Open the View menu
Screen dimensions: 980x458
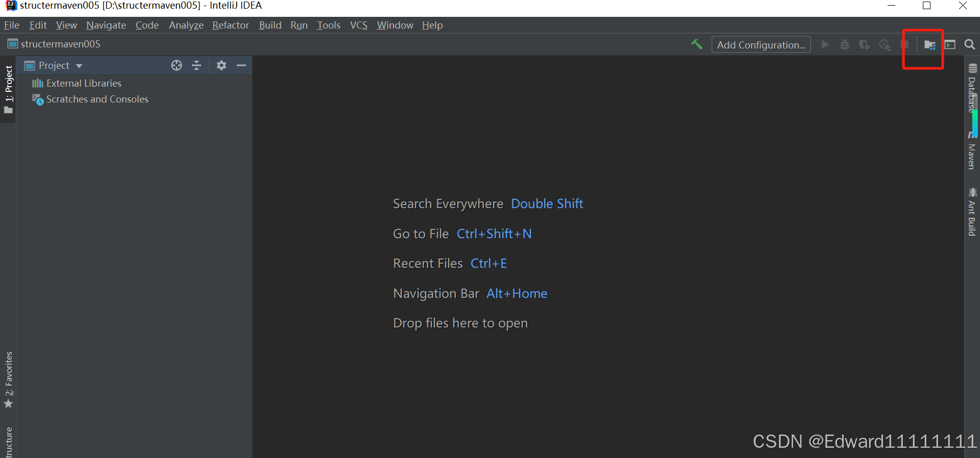tap(66, 25)
